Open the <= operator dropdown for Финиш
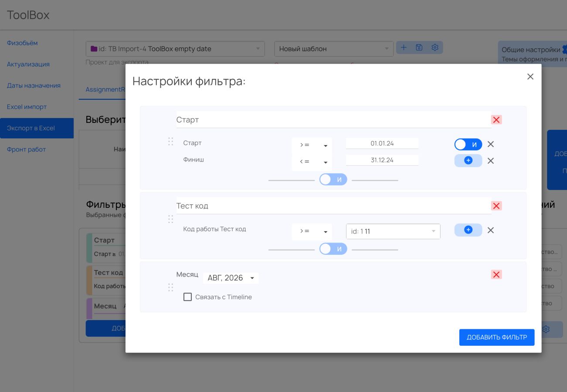Viewport: 567px width, 392px height. (312, 162)
